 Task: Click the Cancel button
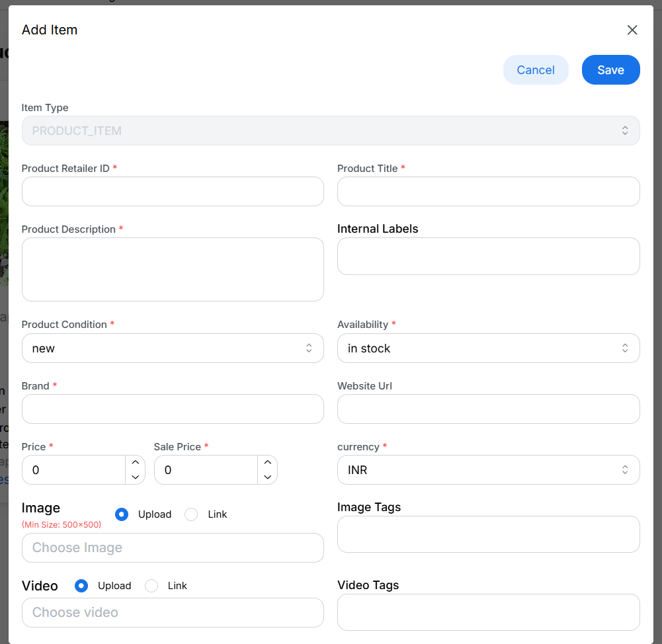[x=536, y=69]
